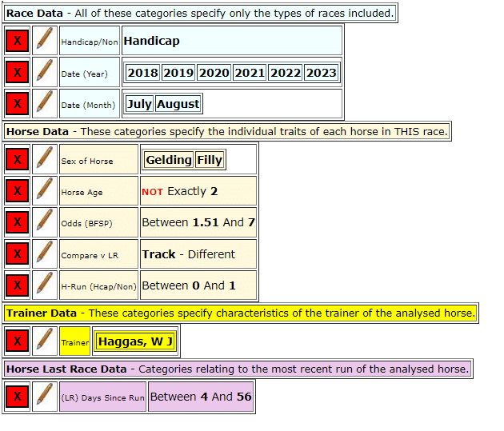Remove the Date (Month) filter with X

(x=18, y=104)
